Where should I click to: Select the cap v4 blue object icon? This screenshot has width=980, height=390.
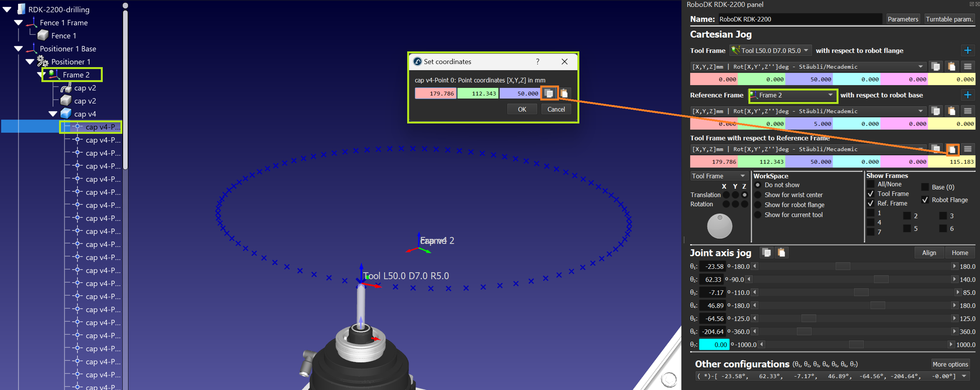(66, 114)
